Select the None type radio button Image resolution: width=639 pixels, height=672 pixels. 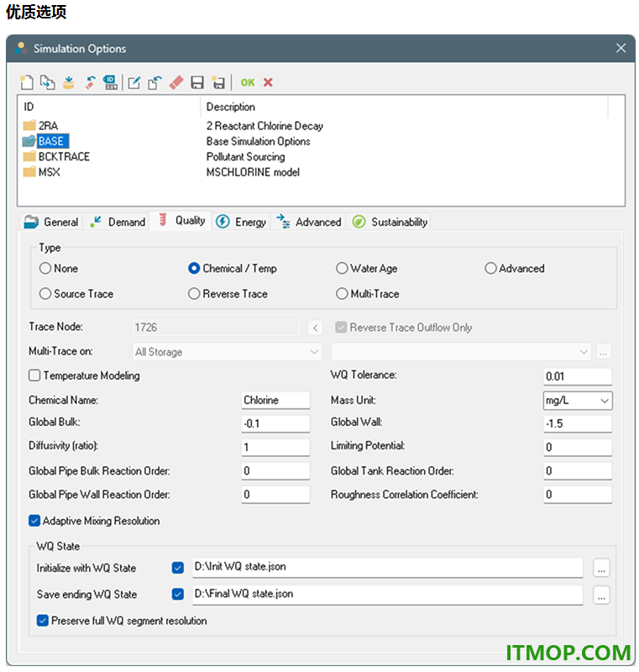point(45,268)
